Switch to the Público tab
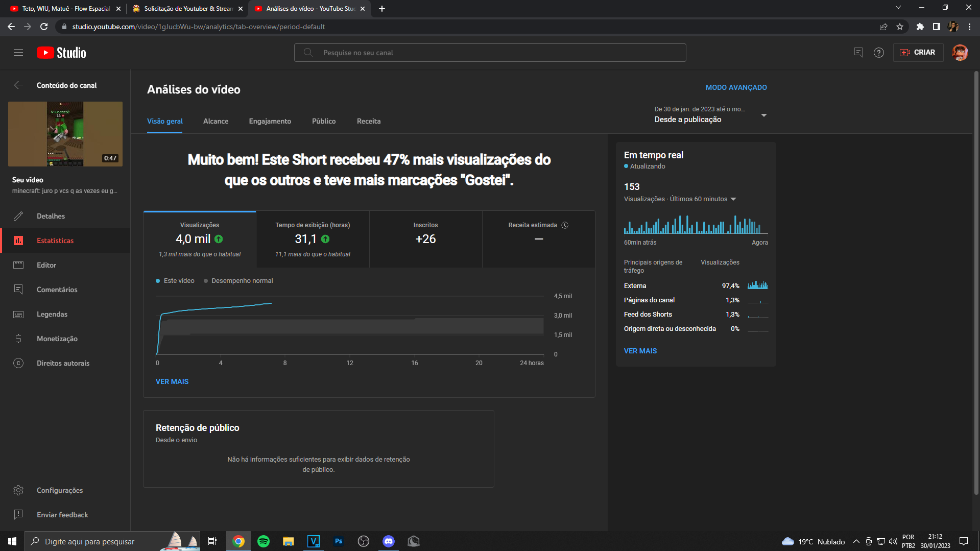This screenshot has width=980, height=551. 324,121
